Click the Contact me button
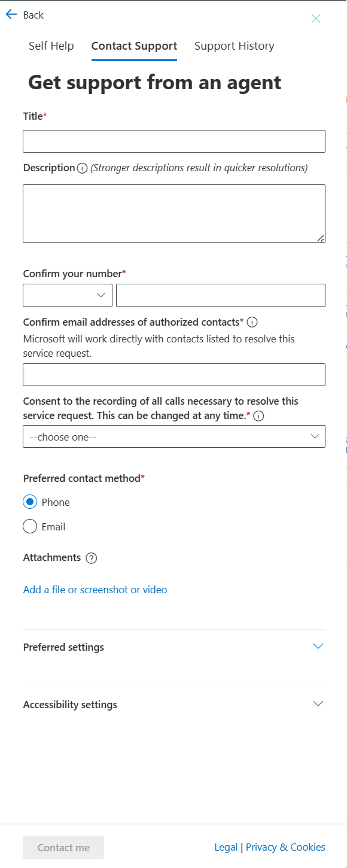The image size is (347, 868). [x=63, y=848]
